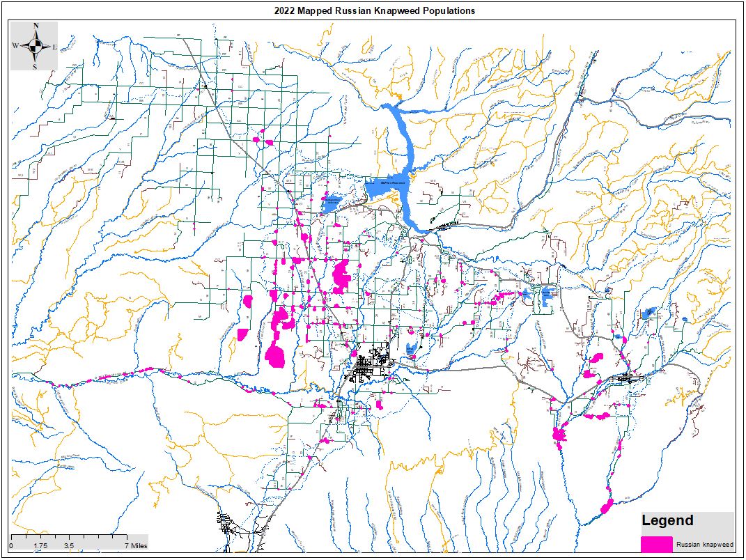Click the 1.75 scale bar label
746x560 pixels.
click(40, 546)
